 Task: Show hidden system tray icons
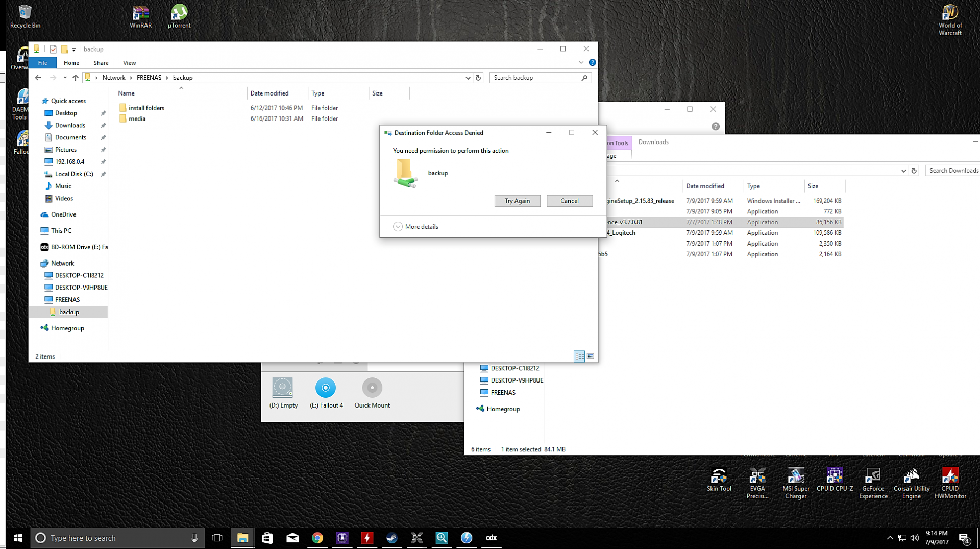click(x=890, y=538)
